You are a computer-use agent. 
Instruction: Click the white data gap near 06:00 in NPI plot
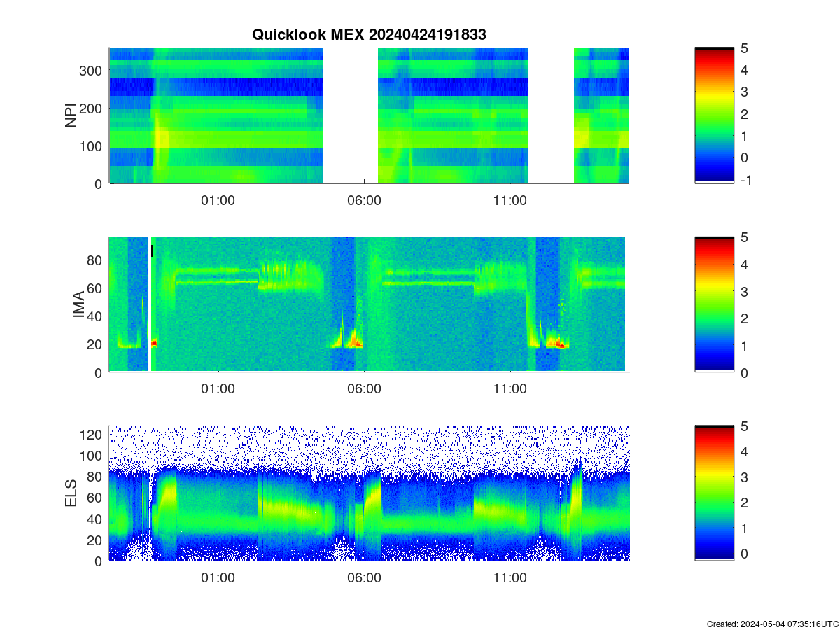(351, 115)
